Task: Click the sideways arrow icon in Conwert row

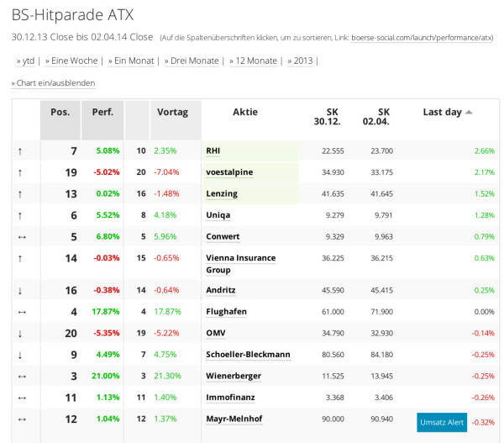Action: coord(22,237)
